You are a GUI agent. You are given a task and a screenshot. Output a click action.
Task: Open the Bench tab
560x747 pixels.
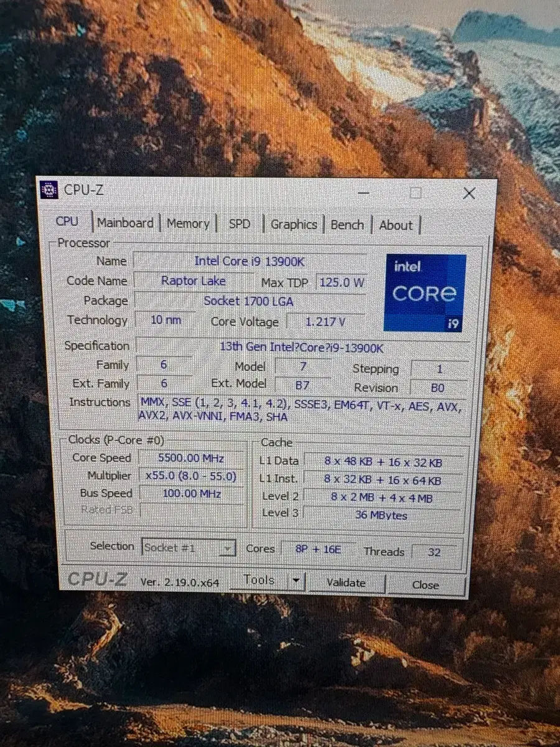[x=347, y=225]
